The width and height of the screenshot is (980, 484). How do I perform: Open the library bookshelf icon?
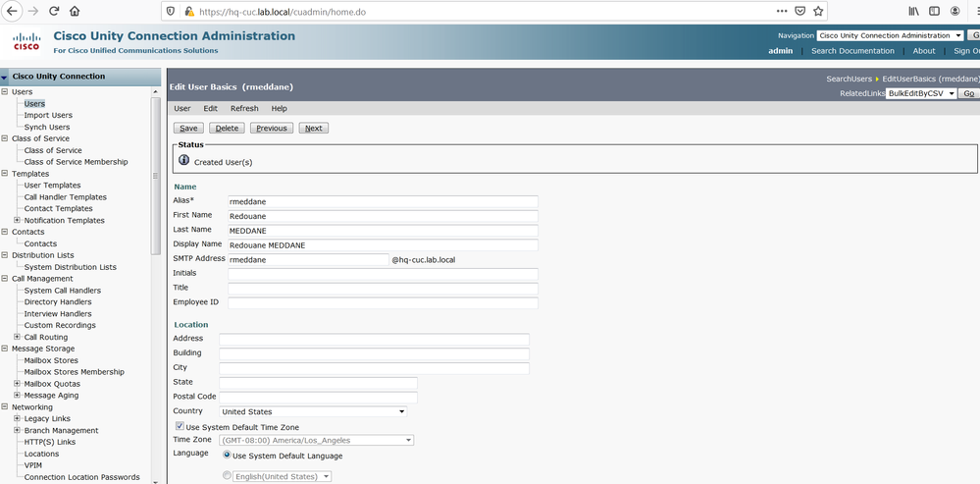coord(913,11)
